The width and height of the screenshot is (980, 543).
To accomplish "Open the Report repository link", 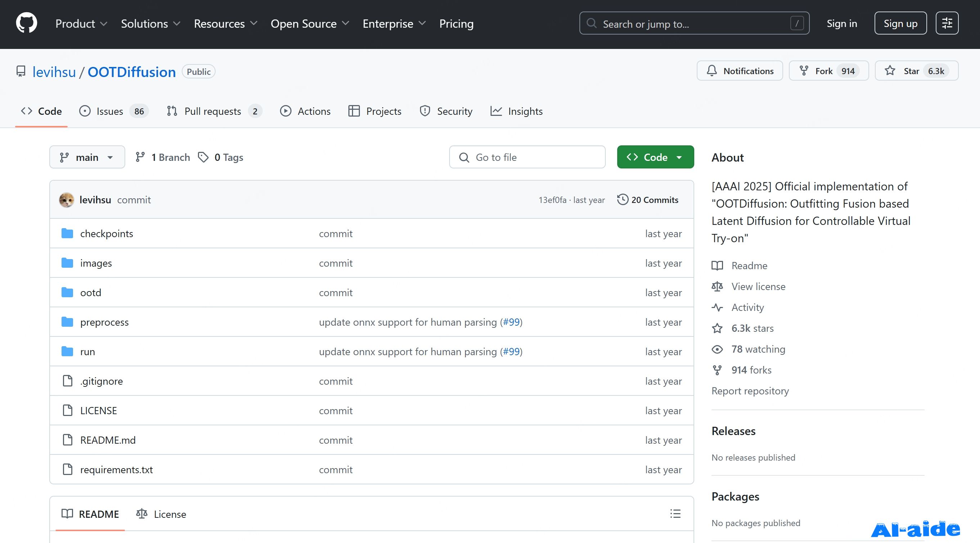I will [750, 391].
